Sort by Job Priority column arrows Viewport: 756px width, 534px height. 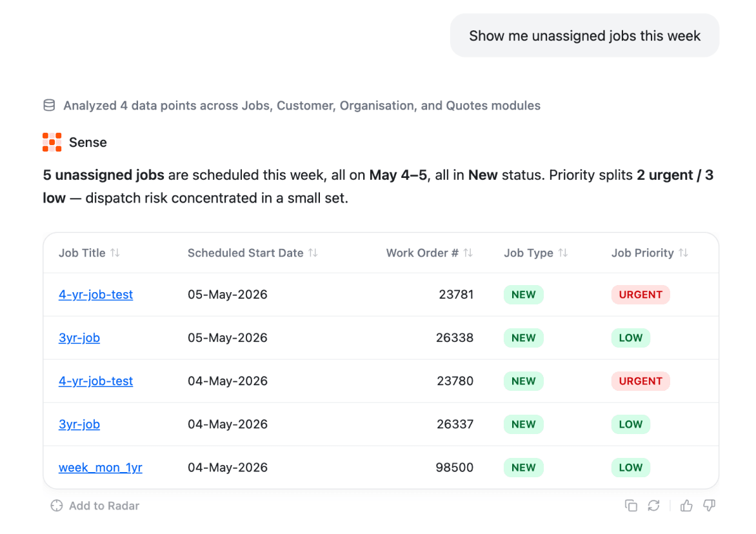point(683,253)
